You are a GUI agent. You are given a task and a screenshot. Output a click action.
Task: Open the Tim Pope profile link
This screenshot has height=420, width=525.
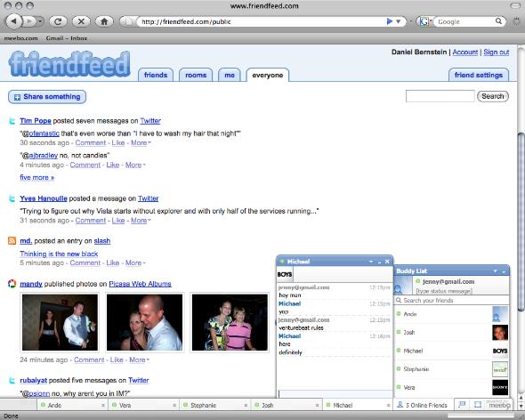[36, 121]
